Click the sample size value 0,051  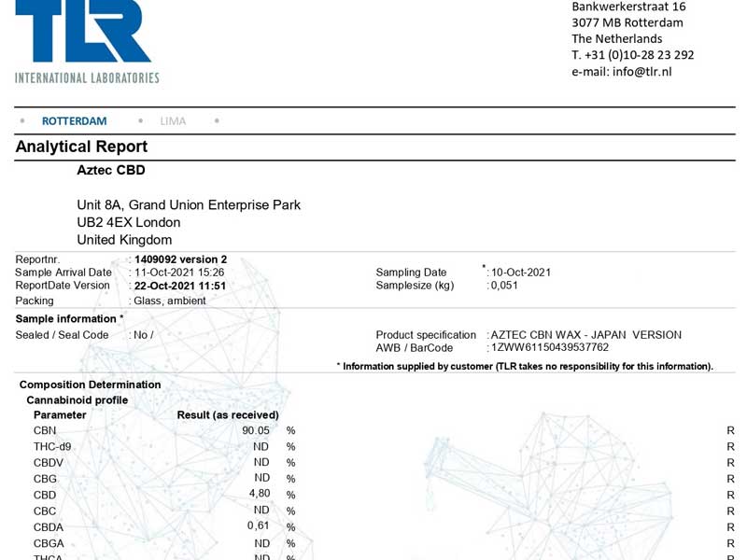coord(504,286)
